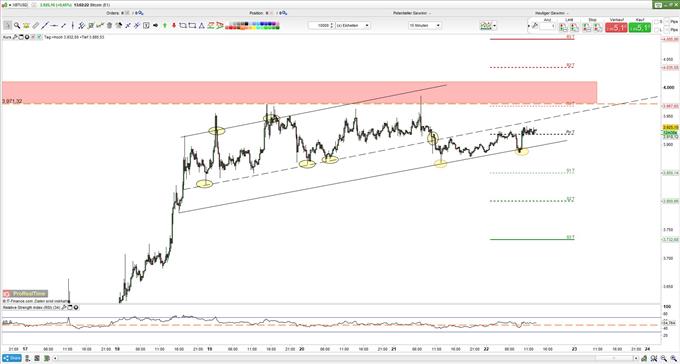This screenshot has width=680, height=364.
Task: Click the first Stop order icon
Action: click(586, 27)
